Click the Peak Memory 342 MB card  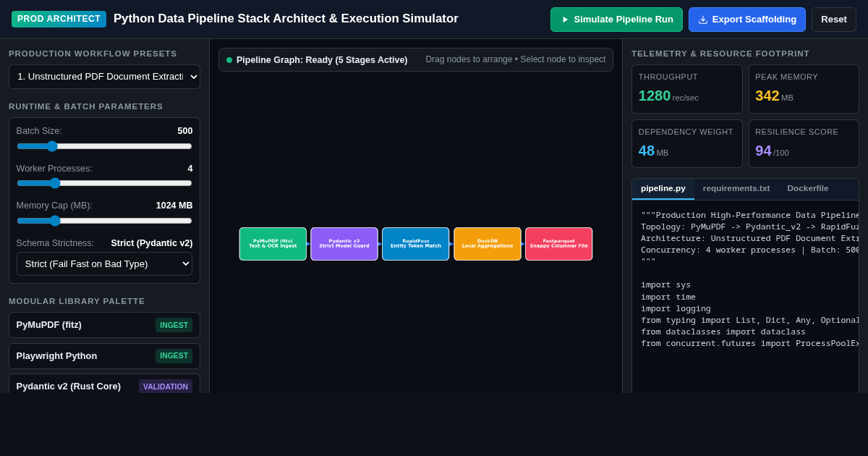[x=804, y=89]
